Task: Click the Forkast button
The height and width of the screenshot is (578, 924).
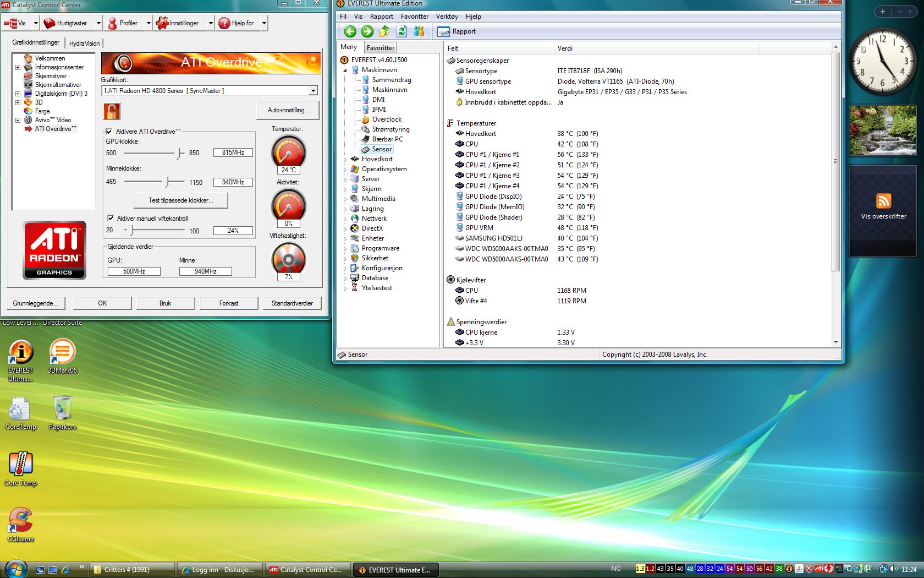Action: [228, 303]
